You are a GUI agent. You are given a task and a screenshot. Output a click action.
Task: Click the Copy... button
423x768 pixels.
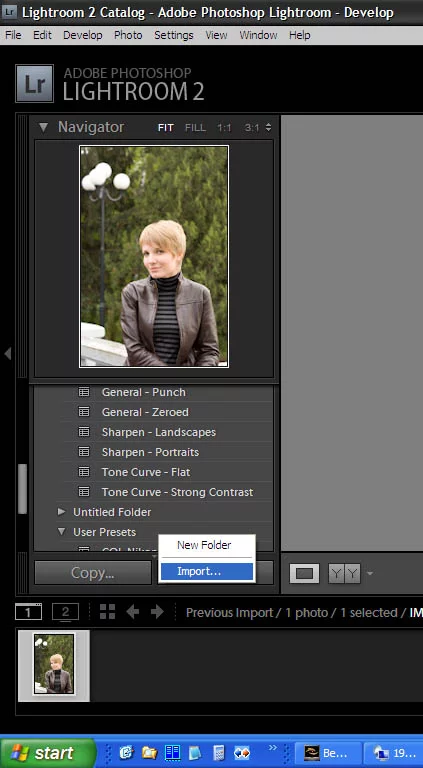[x=93, y=573]
